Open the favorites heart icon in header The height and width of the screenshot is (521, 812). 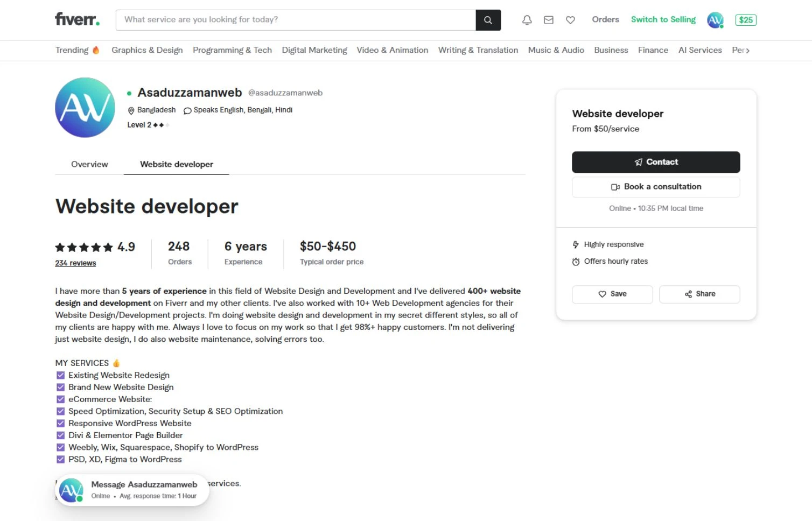(570, 20)
